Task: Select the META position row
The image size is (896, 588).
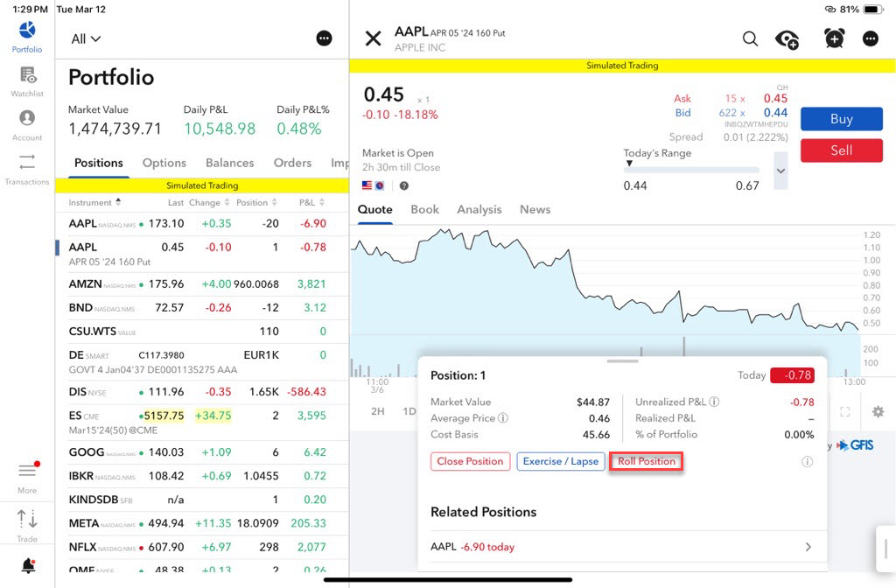Action: [x=202, y=523]
